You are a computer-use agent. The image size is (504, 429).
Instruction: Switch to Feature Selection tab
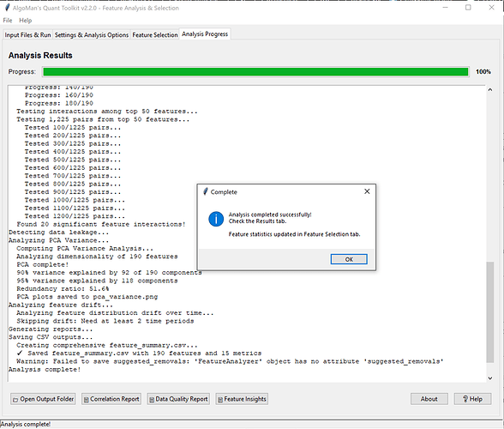point(155,35)
